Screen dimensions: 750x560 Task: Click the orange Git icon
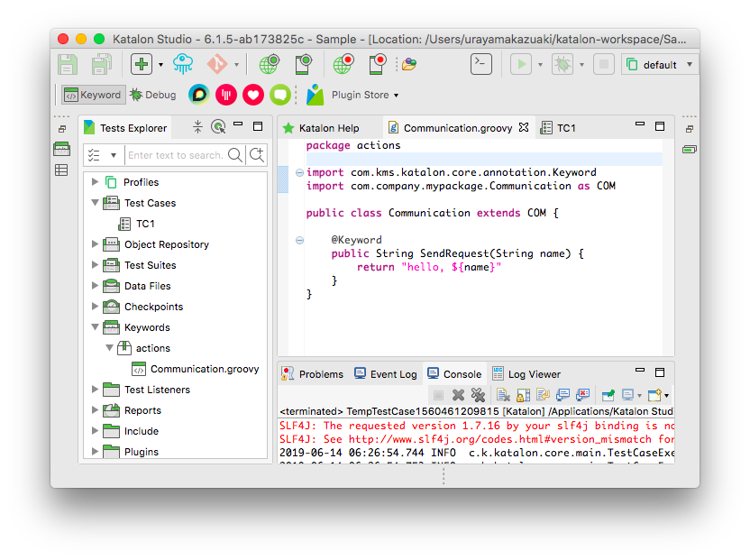pos(216,64)
